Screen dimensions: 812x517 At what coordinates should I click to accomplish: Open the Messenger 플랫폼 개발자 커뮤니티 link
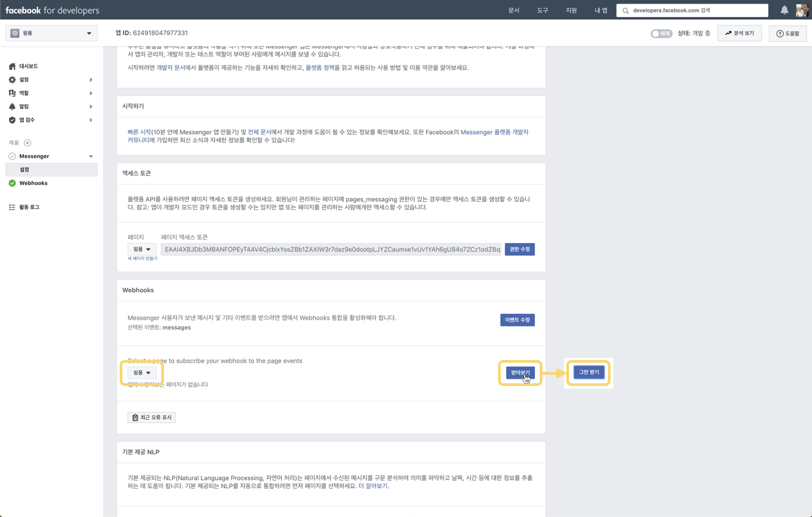click(x=494, y=132)
